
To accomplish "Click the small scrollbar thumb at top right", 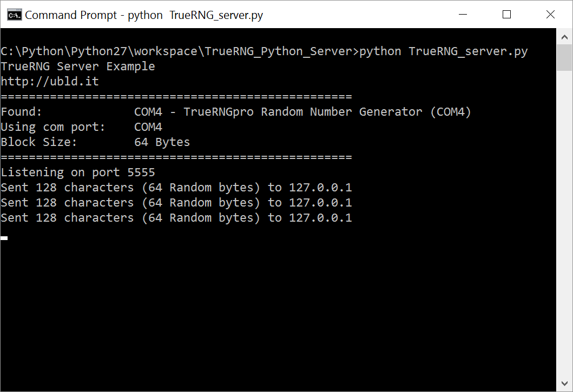I will click(x=564, y=57).
